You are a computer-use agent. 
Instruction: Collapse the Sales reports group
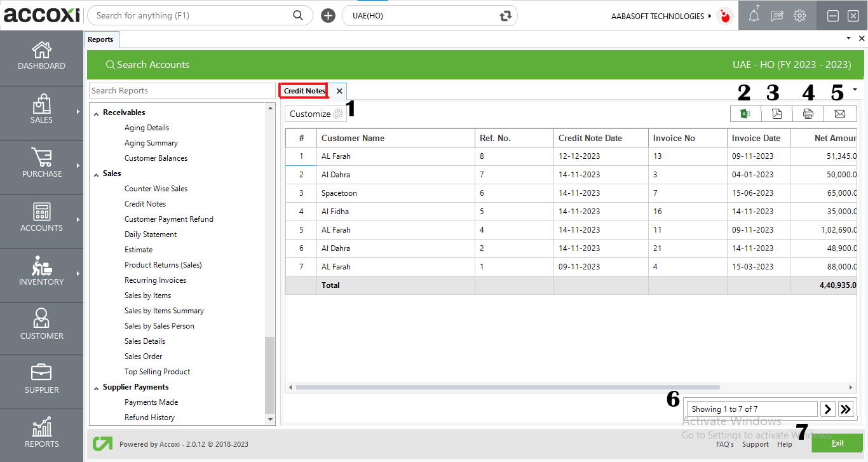(x=97, y=174)
